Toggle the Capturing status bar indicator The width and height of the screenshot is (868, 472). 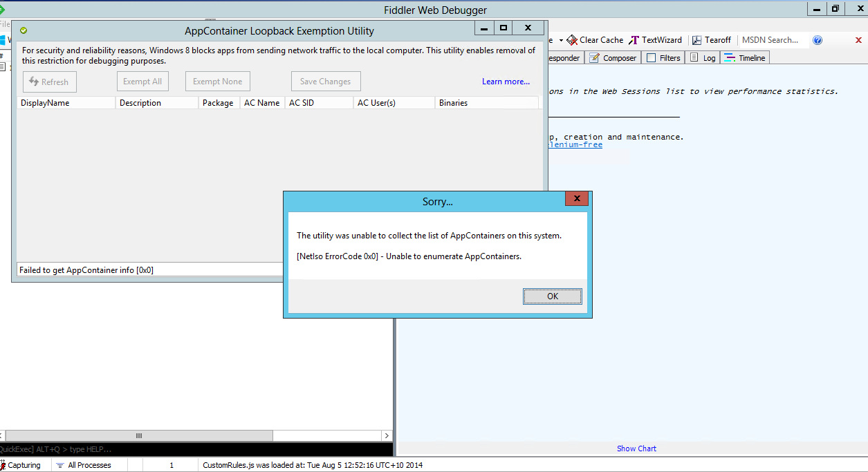(x=21, y=465)
